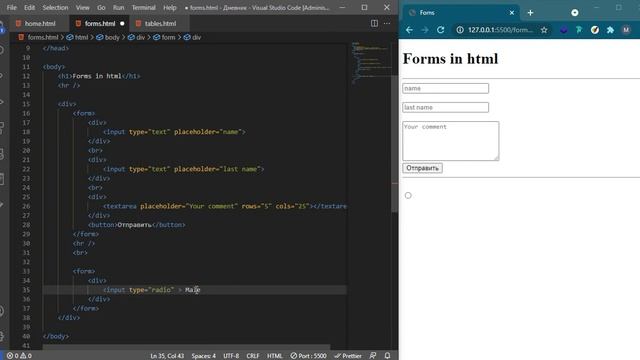Change language mode via HTML status item
The height and width of the screenshot is (360, 640).
tap(274, 356)
